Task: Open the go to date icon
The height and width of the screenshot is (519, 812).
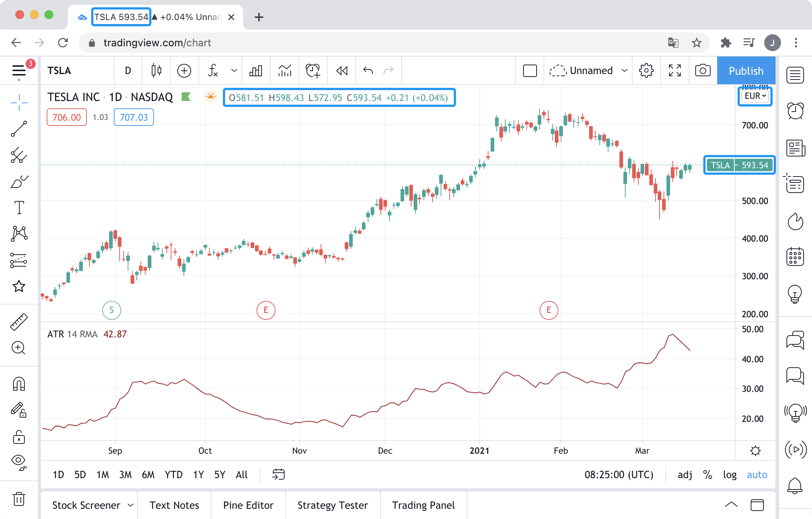Action: (x=278, y=475)
